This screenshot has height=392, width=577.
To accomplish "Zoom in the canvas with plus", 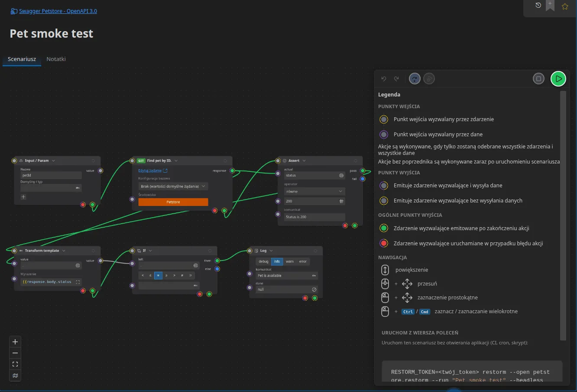I will click(x=15, y=342).
